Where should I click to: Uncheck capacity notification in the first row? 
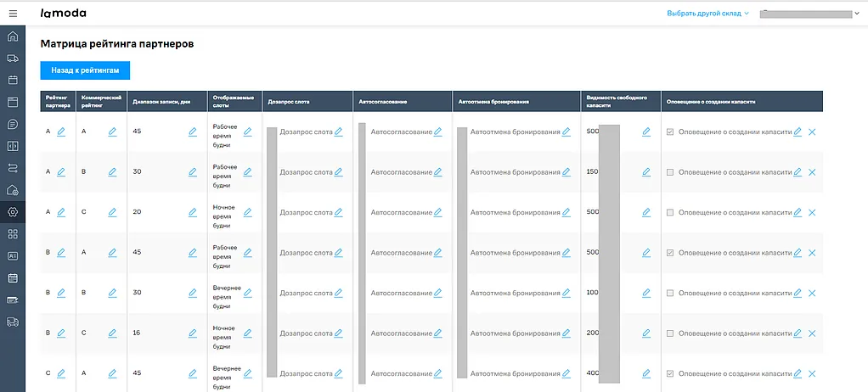click(x=670, y=132)
